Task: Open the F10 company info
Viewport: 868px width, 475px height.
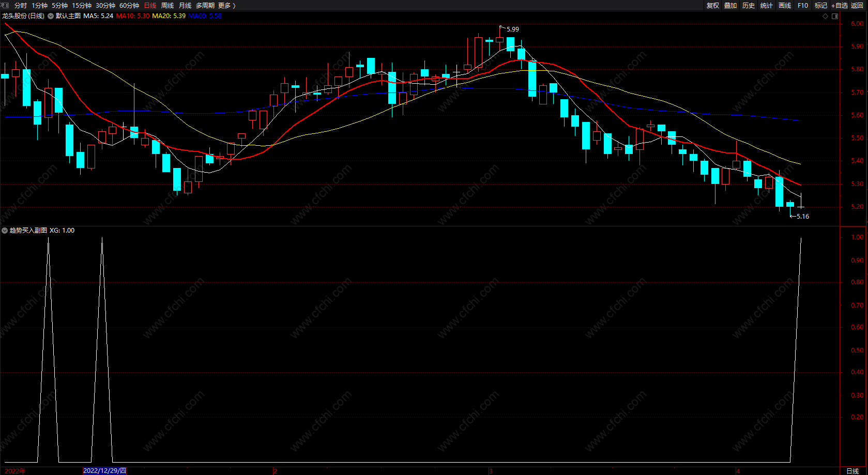Action: [x=803, y=6]
